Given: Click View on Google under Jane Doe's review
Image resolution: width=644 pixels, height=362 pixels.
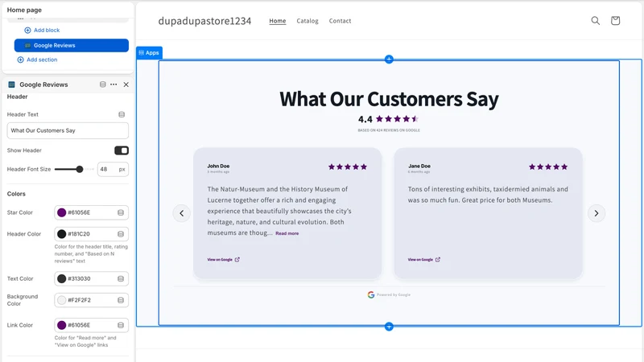Looking at the screenshot, I should [x=420, y=259].
